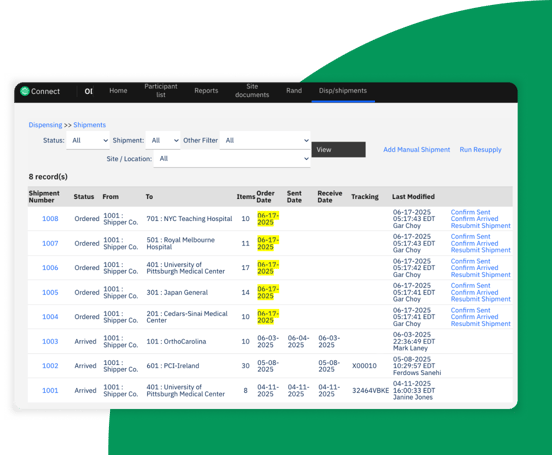Open the Home menu tab

(x=118, y=91)
